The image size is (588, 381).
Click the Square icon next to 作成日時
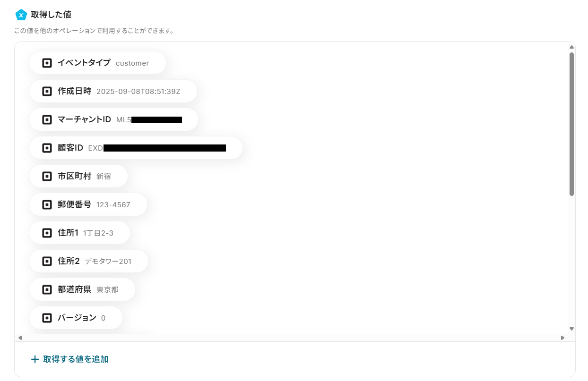pos(47,91)
